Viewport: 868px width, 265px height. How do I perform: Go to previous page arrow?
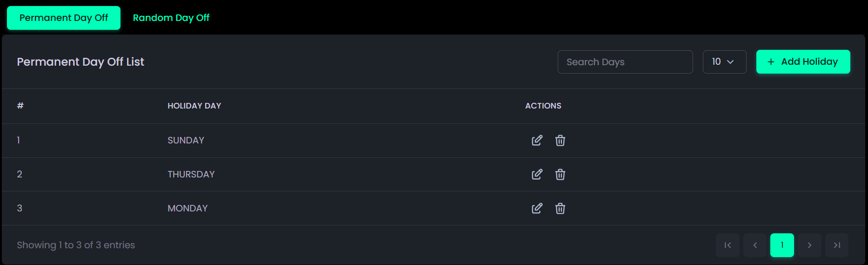pyautogui.click(x=755, y=245)
